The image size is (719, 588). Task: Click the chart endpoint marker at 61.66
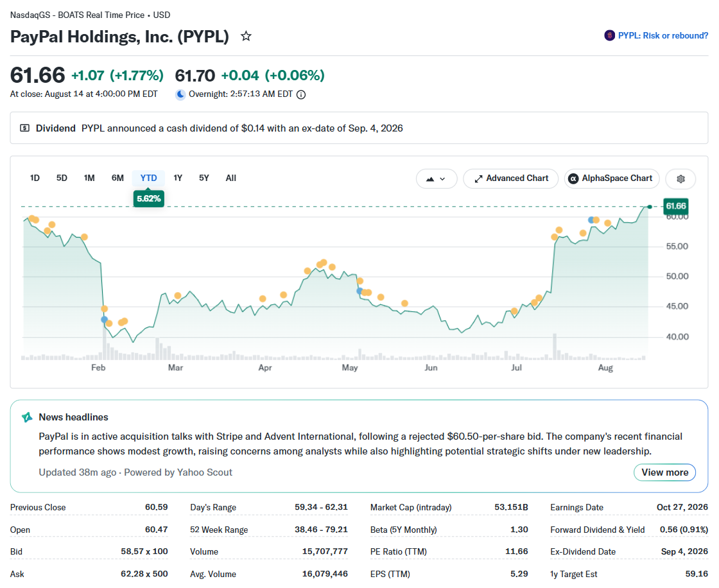[649, 207]
